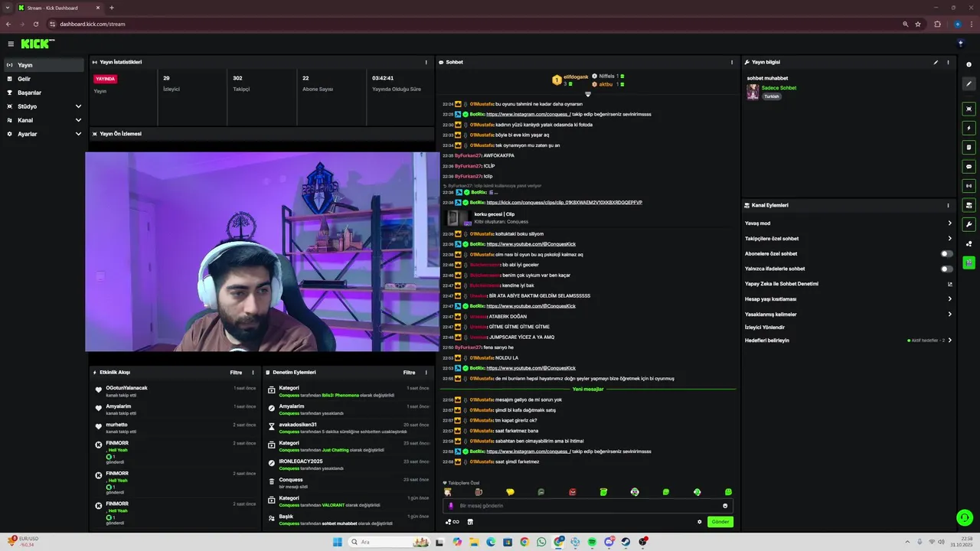Click İzleyici Yönlendir option
The width and height of the screenshot is (980, 551).
click(765, 328)
